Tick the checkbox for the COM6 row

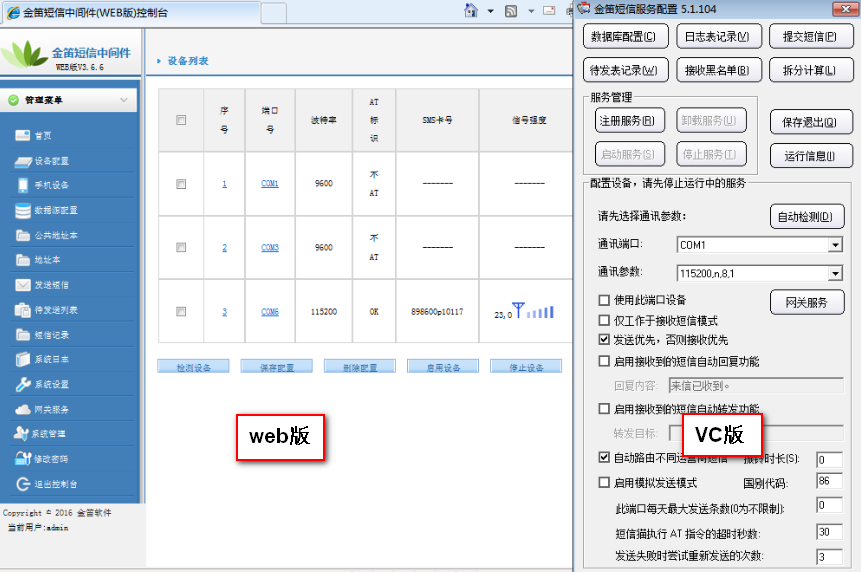click(x=181, y=312)
